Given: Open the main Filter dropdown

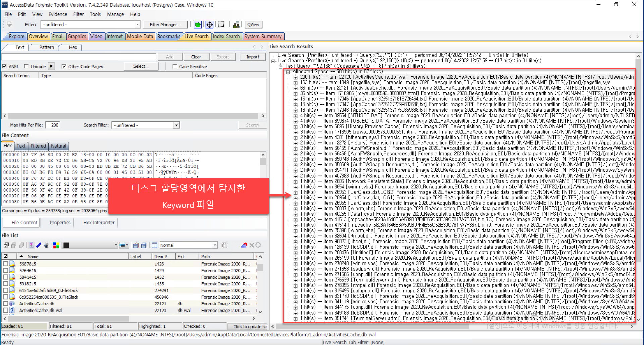Looking at the screenshot, I should coord(137,25).
